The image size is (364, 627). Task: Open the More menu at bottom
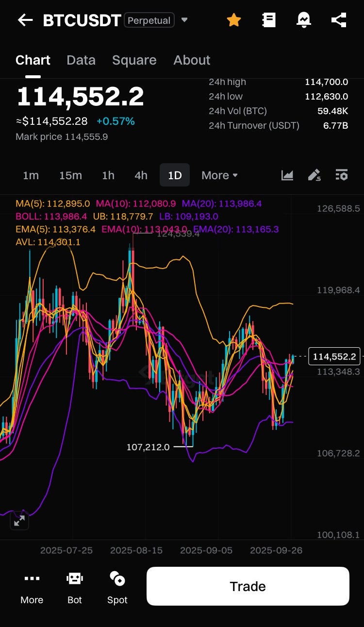[x=32, y=587]
